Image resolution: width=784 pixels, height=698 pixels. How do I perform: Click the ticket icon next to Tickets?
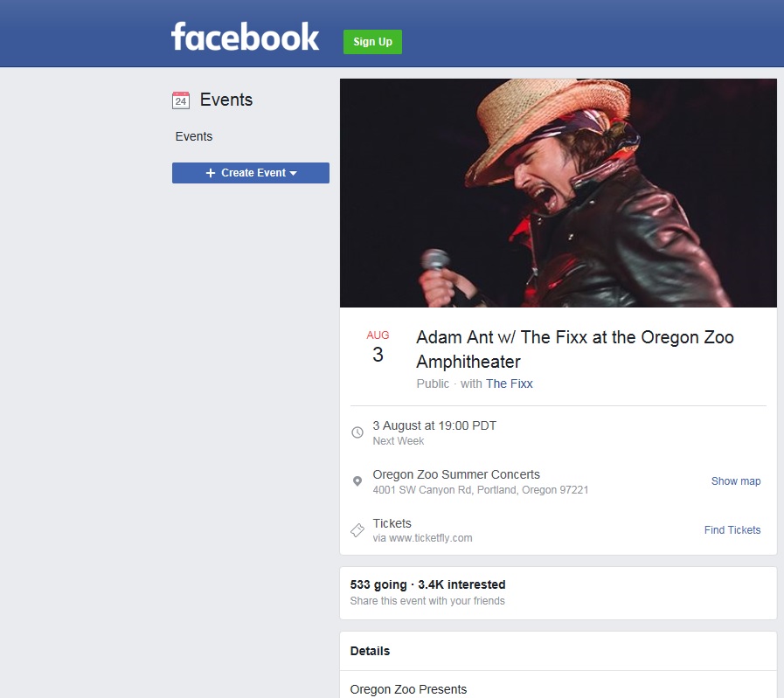coord(357,530)
